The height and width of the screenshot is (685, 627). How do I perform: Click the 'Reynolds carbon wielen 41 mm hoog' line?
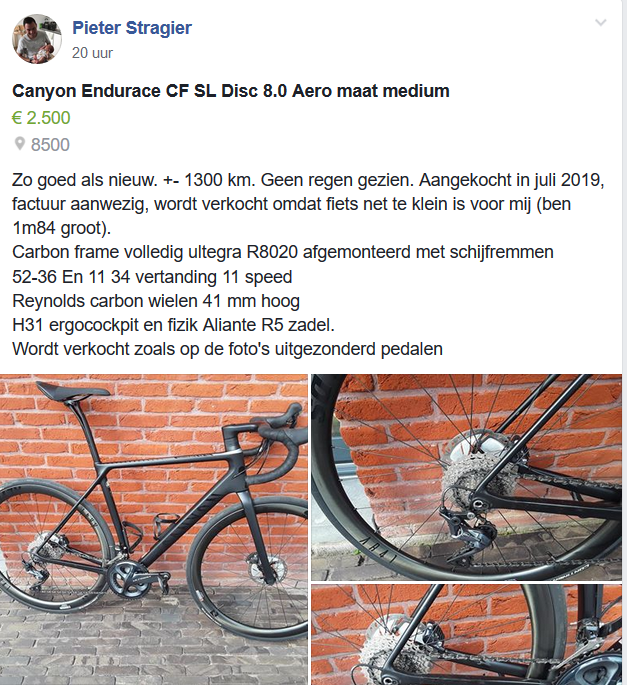(x=156, y=301)
